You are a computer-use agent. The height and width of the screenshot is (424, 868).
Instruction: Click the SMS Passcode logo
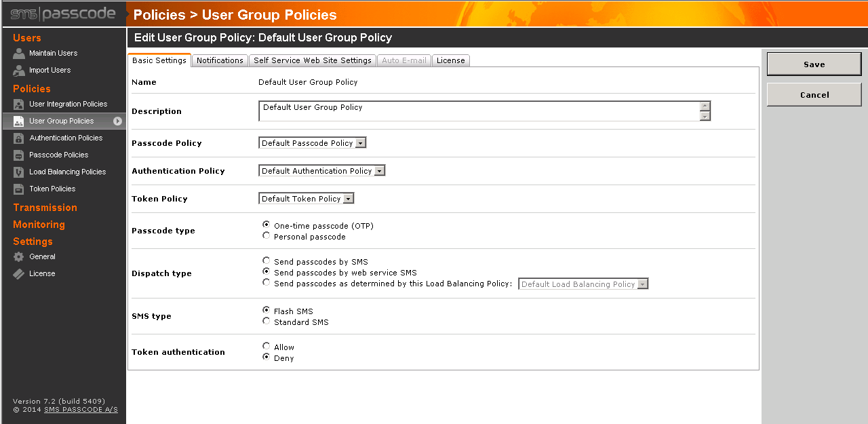click(63, 14)
